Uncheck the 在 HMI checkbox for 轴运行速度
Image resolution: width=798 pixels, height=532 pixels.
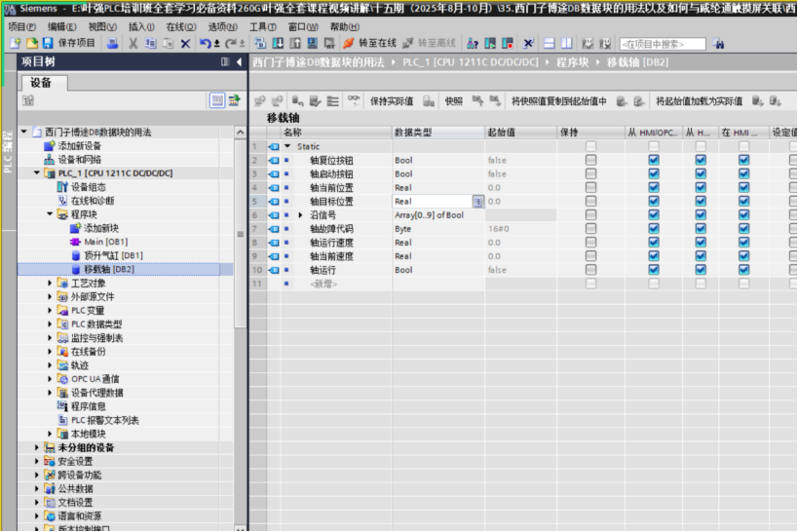pos(743,243)
